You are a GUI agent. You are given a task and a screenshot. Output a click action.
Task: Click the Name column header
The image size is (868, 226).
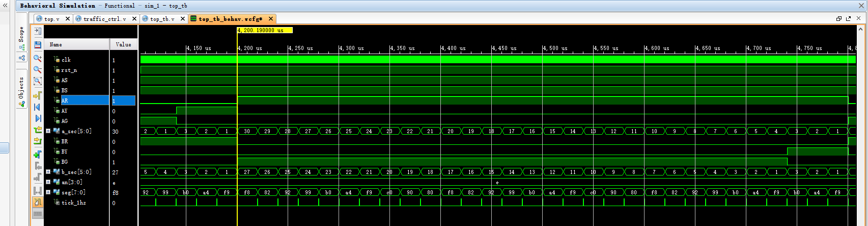pos(76,44)
